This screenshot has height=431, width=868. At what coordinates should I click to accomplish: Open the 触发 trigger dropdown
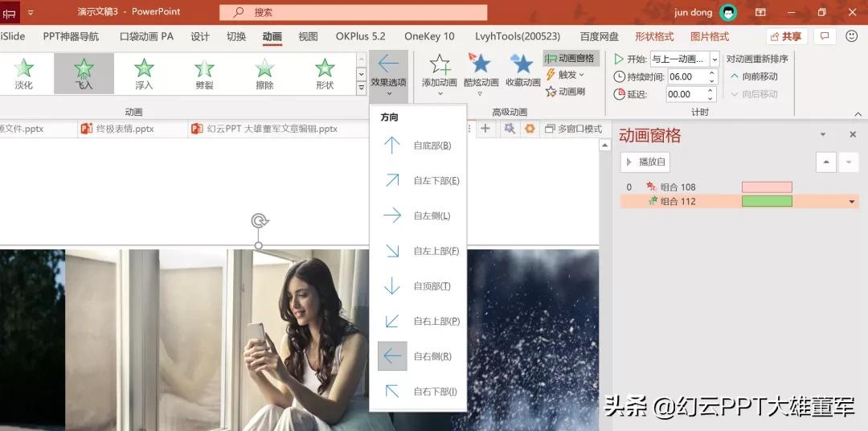[565, 75]
